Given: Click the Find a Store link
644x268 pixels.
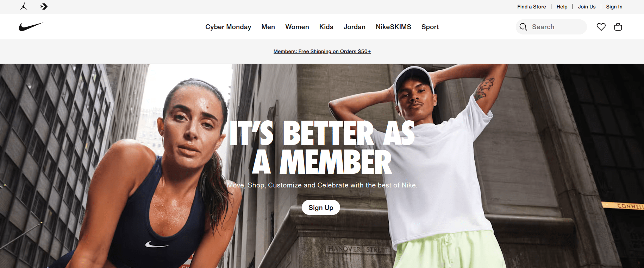Looking at the screenshot, I should (531, 7).
